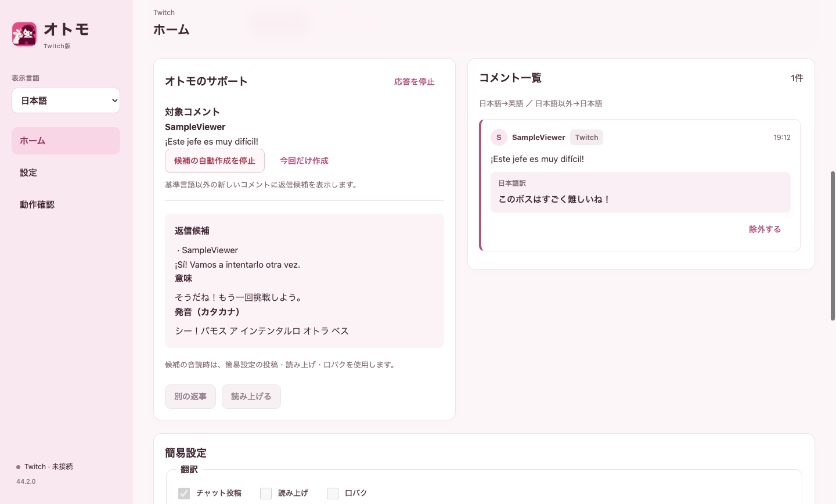Viewport: 836px width, 504px height.
Task: Click the 読み上げる button
Action: tap(251, 397)
